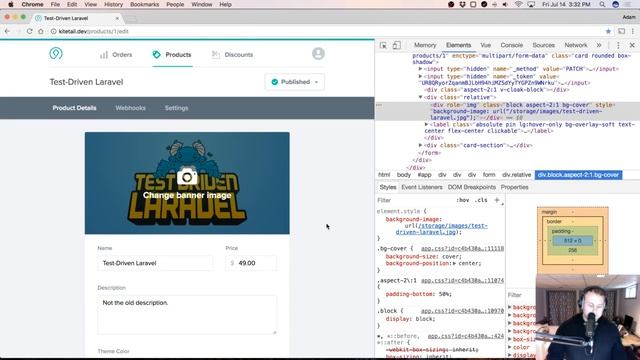Viewport: 640px width, 360px height.
Task: Open the Published status dropdown
Action: click(x=295, y=82)
